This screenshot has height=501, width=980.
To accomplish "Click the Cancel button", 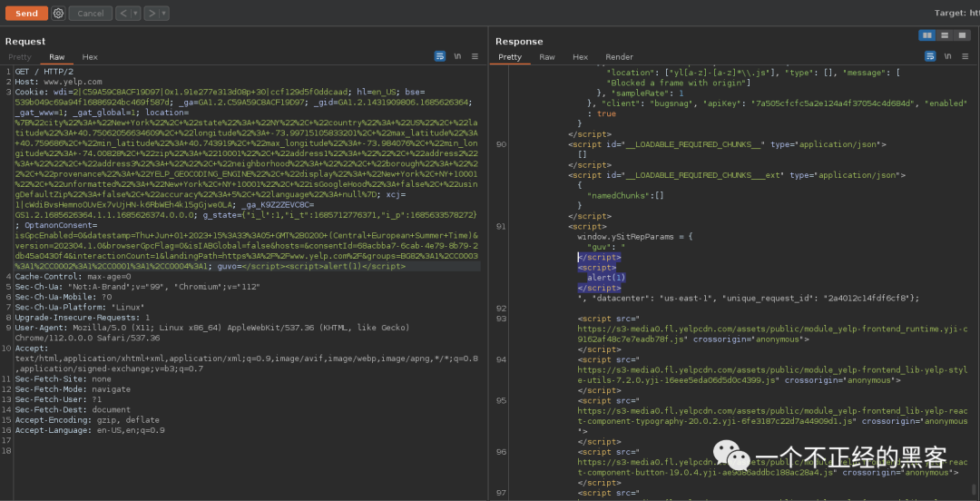I will 91,13.
